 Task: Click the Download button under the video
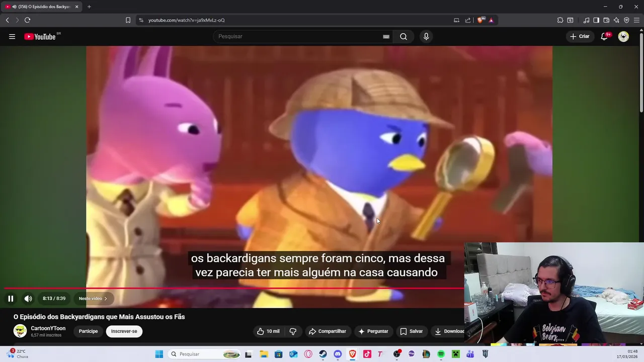449,331
